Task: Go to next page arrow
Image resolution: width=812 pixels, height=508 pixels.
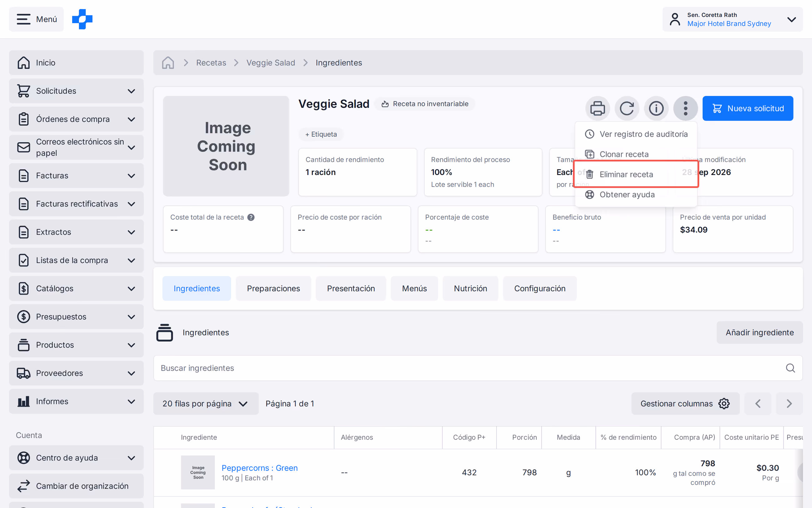Action: [x=789, y=404]
